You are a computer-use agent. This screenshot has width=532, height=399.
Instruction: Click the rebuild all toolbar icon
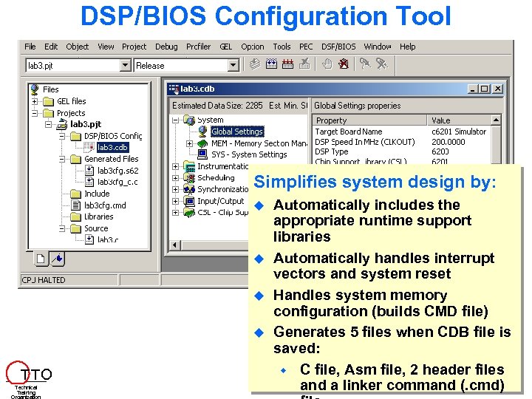[x=287, y=64]
